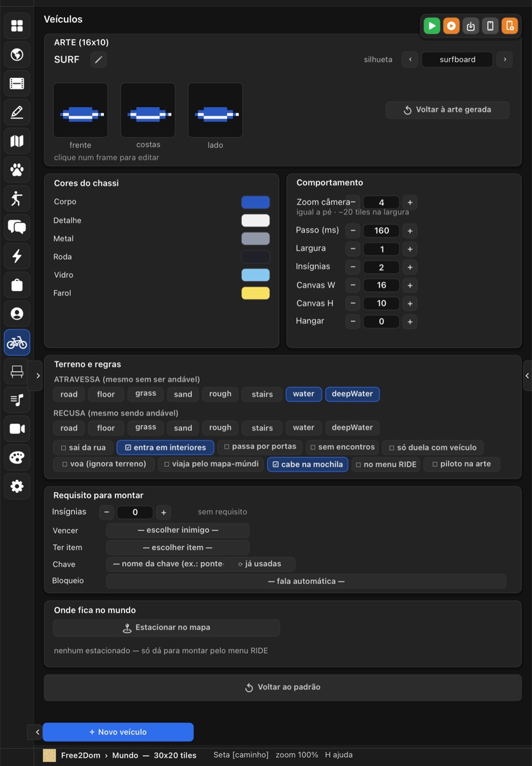Click the pencil icon next to SURF
Image resolution: width=532 pixels, height=766 pixels.
point(98,60)
